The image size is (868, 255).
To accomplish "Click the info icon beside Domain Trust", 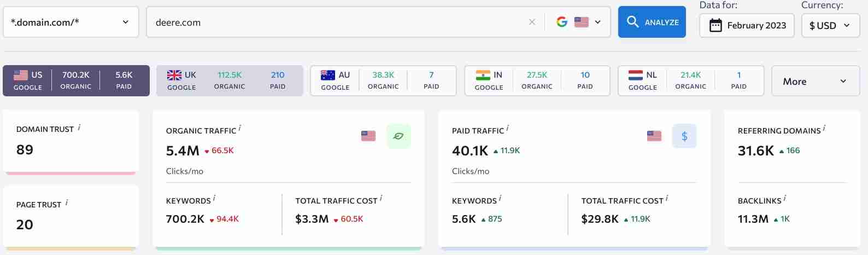I will tap(79, 127).
